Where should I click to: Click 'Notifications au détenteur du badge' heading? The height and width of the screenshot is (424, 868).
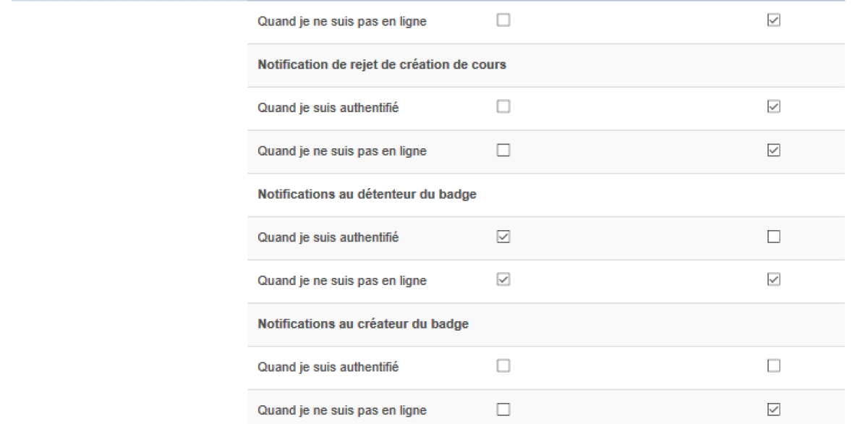coord(367,195)
